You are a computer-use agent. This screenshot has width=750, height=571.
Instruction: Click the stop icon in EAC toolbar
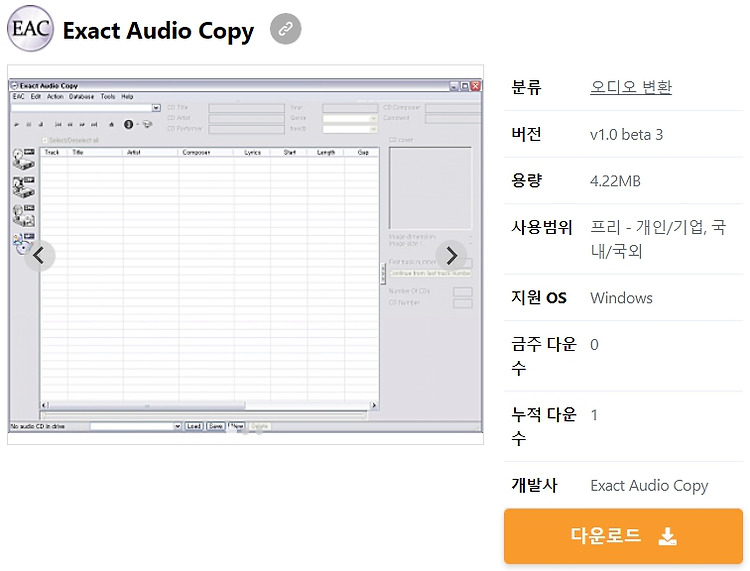point(41,125)
